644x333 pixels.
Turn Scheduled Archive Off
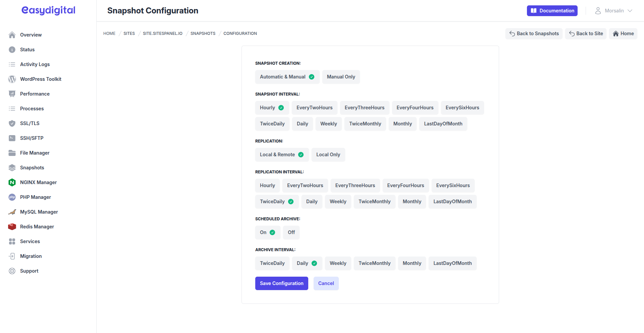click(291, 232)
